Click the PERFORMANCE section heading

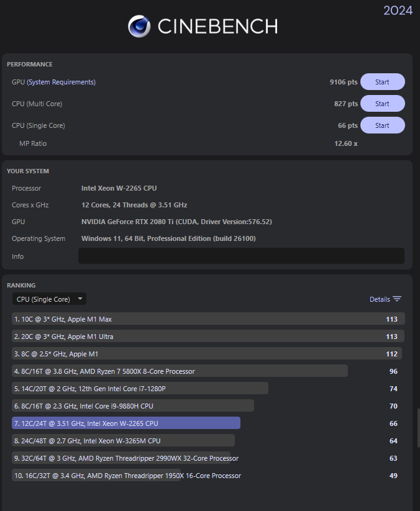pos(30,64)
